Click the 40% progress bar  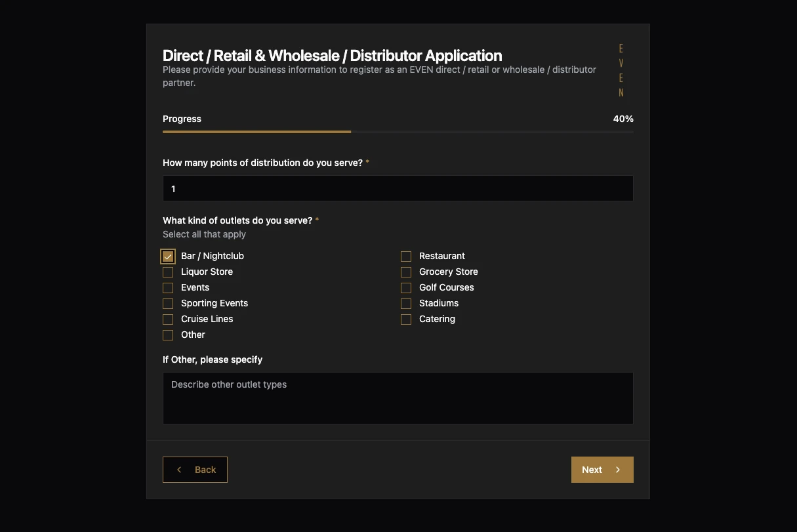(x=398, y=132)
